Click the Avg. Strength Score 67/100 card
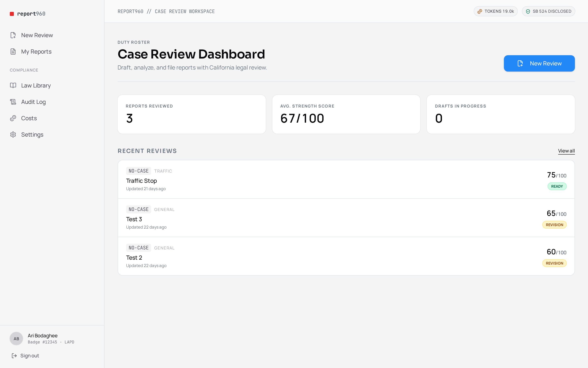The image size is (588, 368). pyautogui.click(x=346, y=114)
